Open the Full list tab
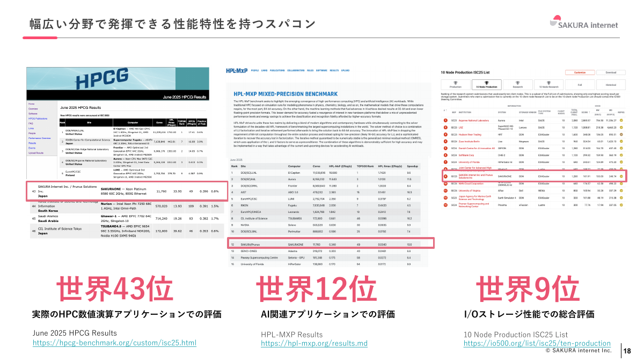 point(580,85)
